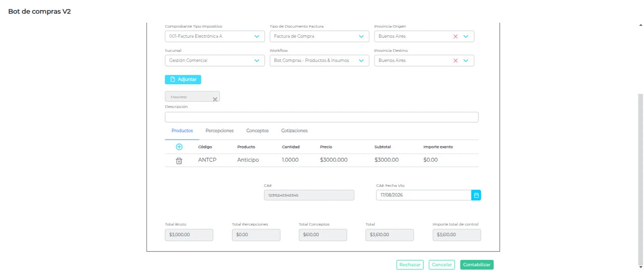Open the Conceptos tab
644x274 pixels.
pos(257,130)
